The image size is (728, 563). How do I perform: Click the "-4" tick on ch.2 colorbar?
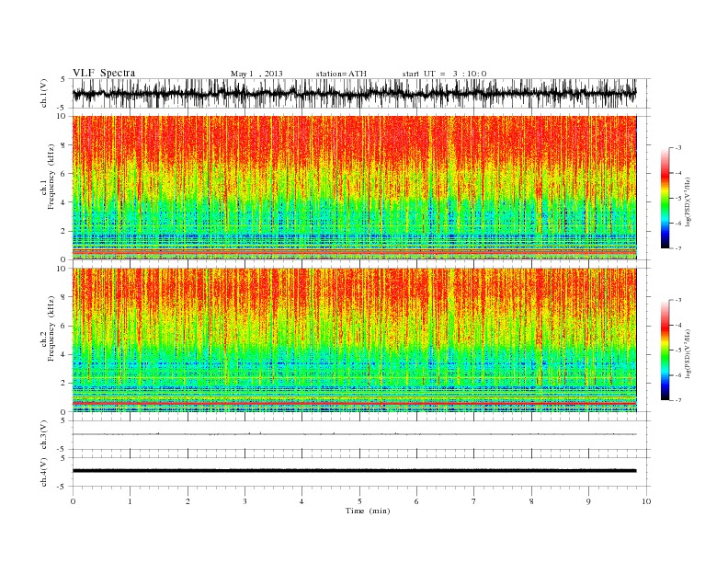click(x=677, y=325)
